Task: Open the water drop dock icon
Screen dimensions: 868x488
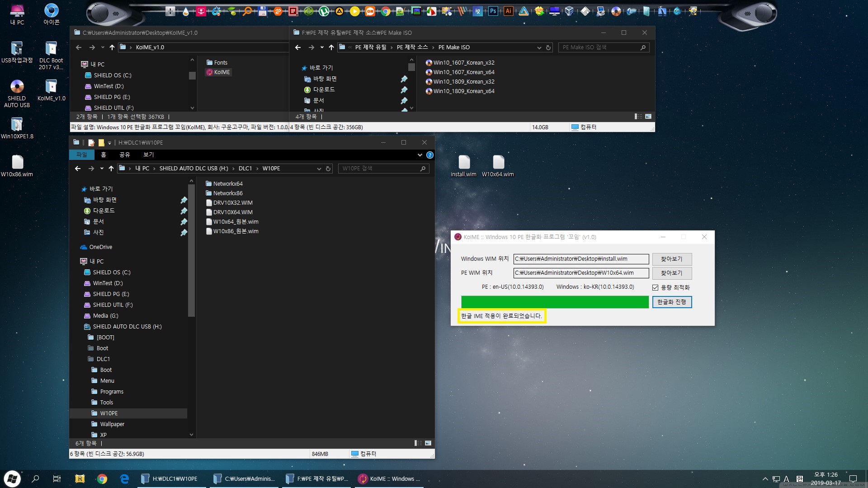Action: pos(186,11)
